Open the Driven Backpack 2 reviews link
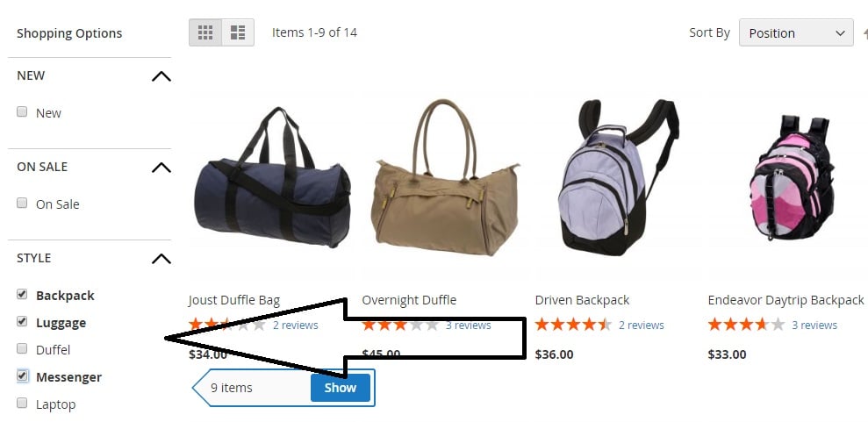The height and width of the screenshot is (422, 868). tap(641, 325)
